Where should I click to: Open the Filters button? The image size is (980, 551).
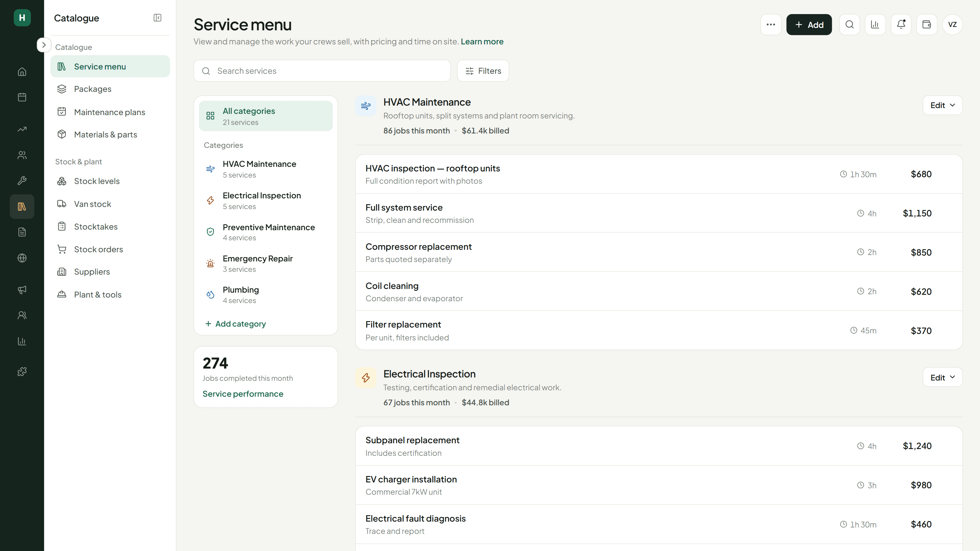click(483, 71)
